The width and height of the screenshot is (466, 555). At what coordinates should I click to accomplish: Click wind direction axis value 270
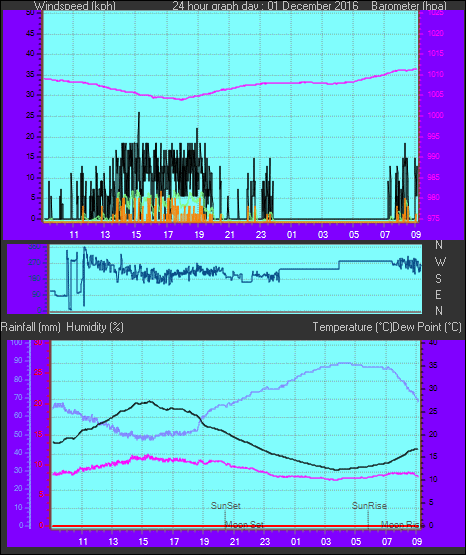coord(35,263)
